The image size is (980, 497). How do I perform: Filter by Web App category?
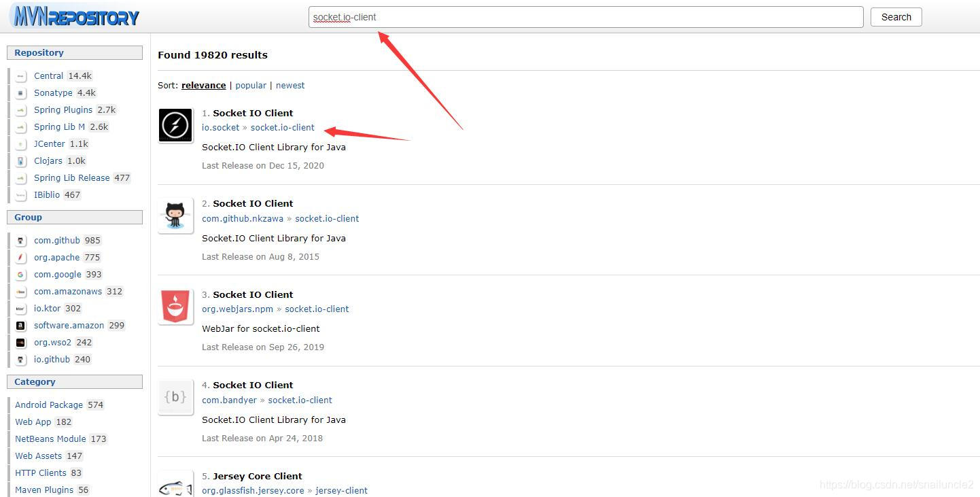(x=33, y=422)
